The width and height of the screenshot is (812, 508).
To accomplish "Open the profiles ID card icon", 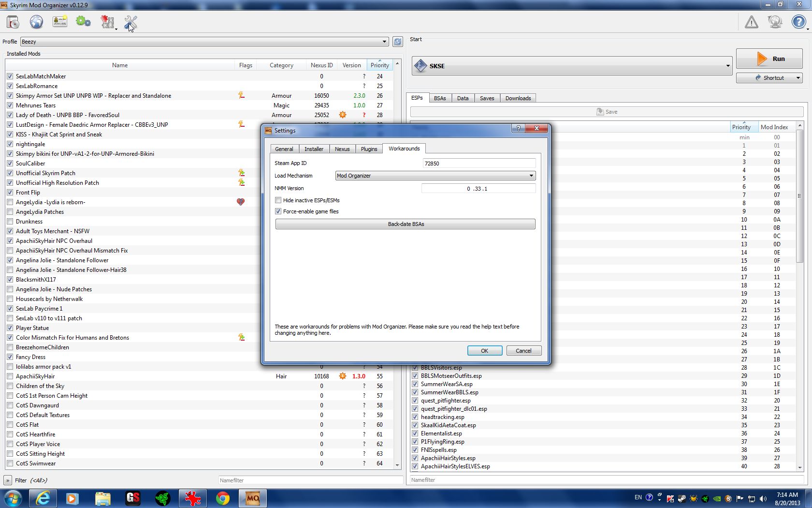I will [x=60, y=22].
